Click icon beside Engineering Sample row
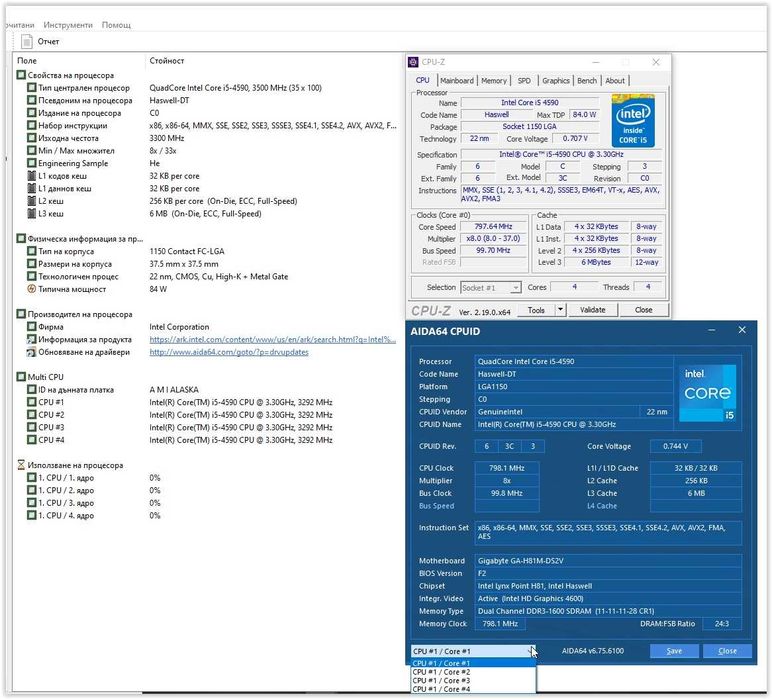772x699 pixels. (32, 163)
